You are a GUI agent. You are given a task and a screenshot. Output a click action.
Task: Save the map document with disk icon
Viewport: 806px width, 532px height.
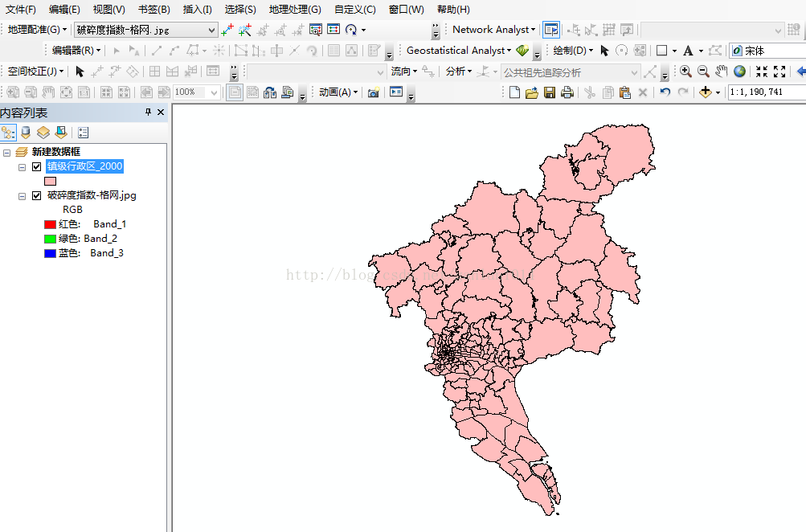point(550,92)
